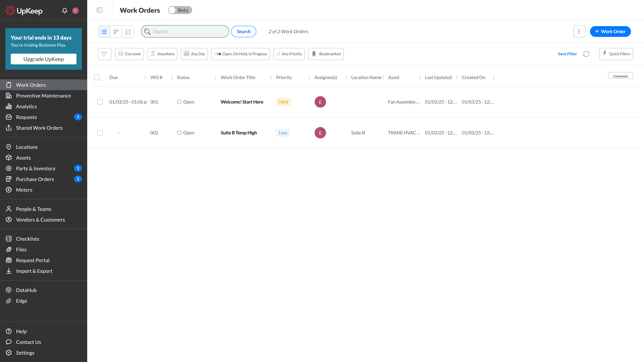Click the blue-outlined Search button

click(244, 32)
